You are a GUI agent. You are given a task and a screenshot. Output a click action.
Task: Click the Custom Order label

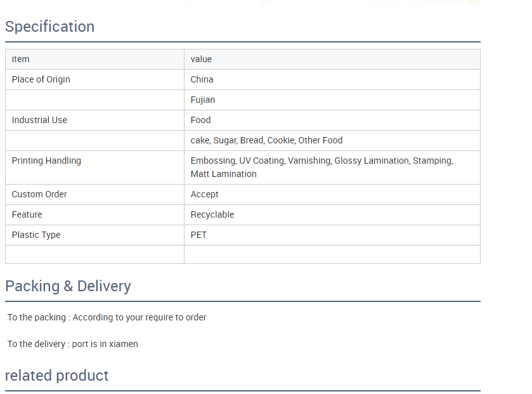click(39, 194)
